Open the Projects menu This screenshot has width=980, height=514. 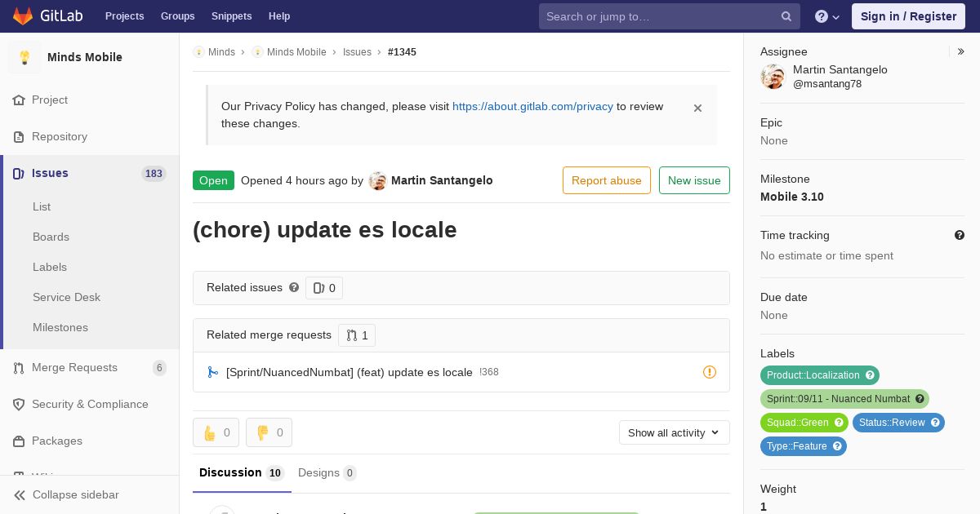(124, 16)
